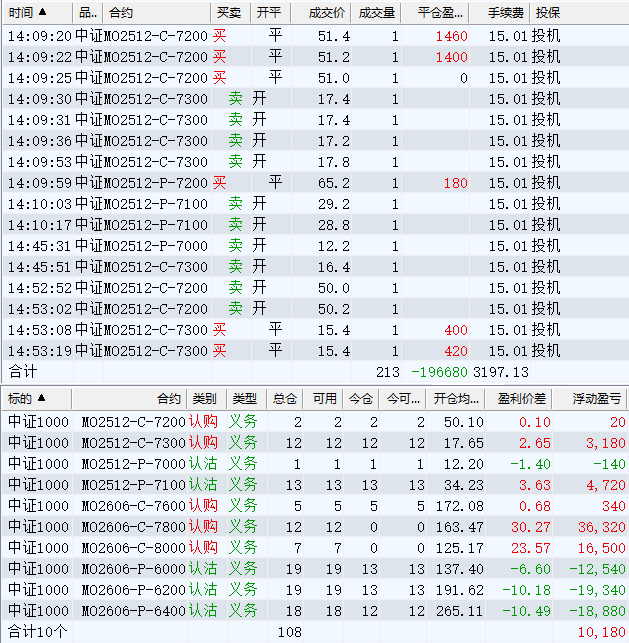629x643 pixels.
Task: Select the MO2606-C-7600 position row
Action: tap(315, 506)
